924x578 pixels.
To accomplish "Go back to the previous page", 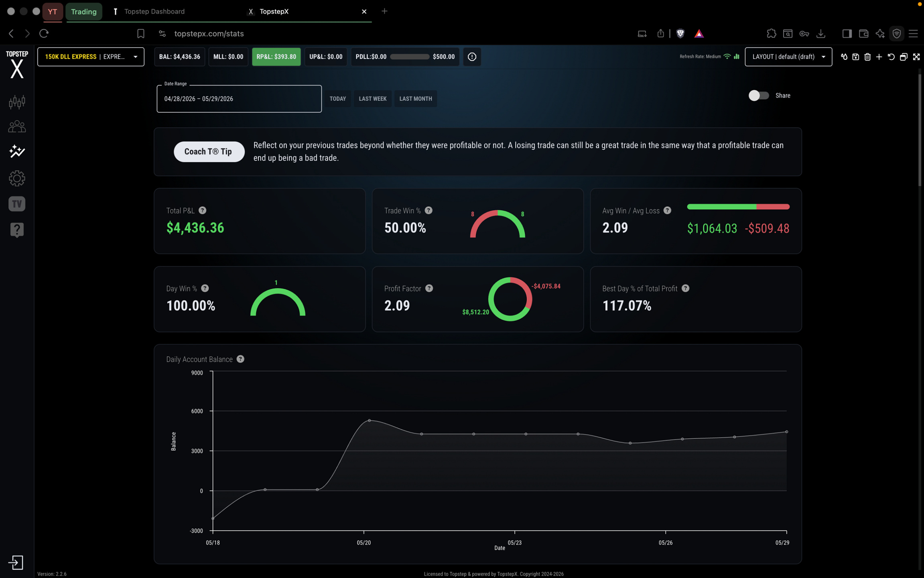I will [11, 34].
